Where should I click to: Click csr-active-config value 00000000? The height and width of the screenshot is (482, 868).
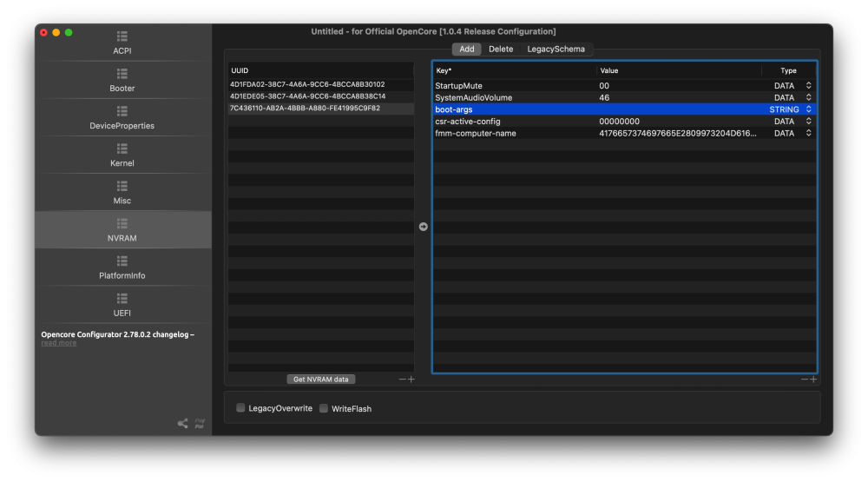pyautogui.click(x=619, y=122)
